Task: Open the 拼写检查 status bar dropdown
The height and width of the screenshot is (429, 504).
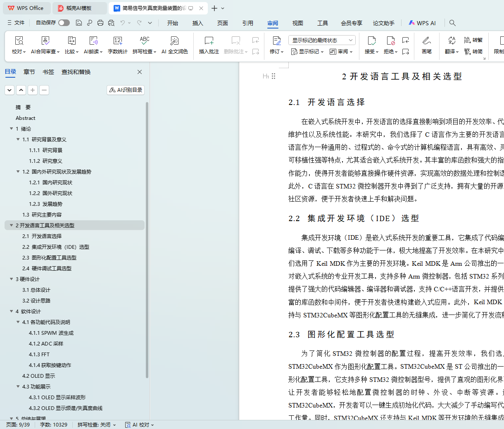Action: pos(97,424)
